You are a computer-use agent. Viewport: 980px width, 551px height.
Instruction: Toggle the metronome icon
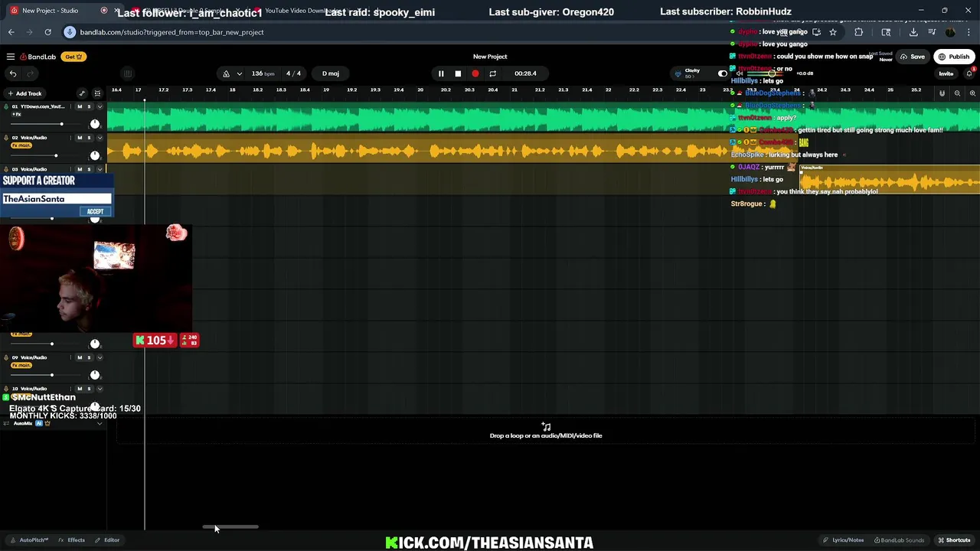[226, 73]
